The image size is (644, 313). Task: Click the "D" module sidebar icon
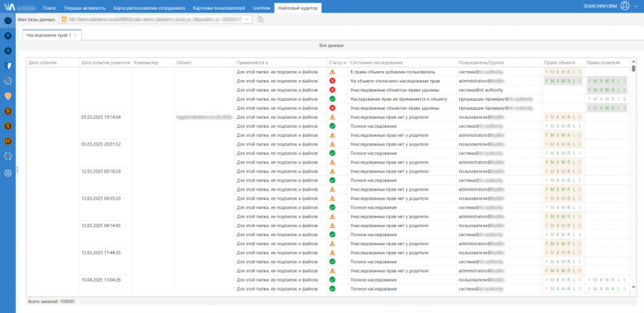click(x=7, y=111)
